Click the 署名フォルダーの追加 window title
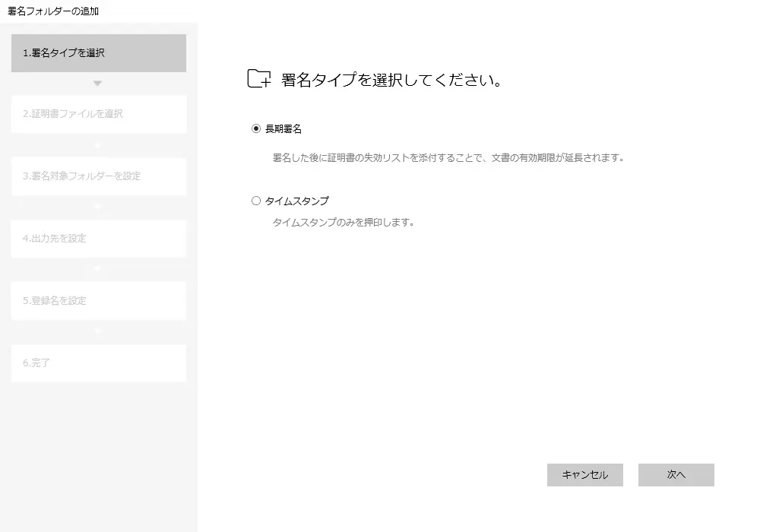Viewport: 760px width, 532px height. point(53,11)
